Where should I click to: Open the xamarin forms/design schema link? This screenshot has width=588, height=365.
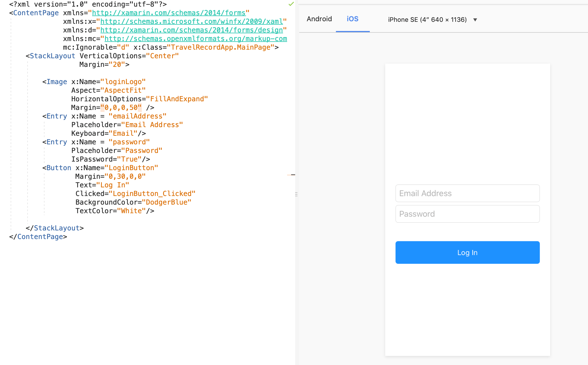tap(192, 30)
